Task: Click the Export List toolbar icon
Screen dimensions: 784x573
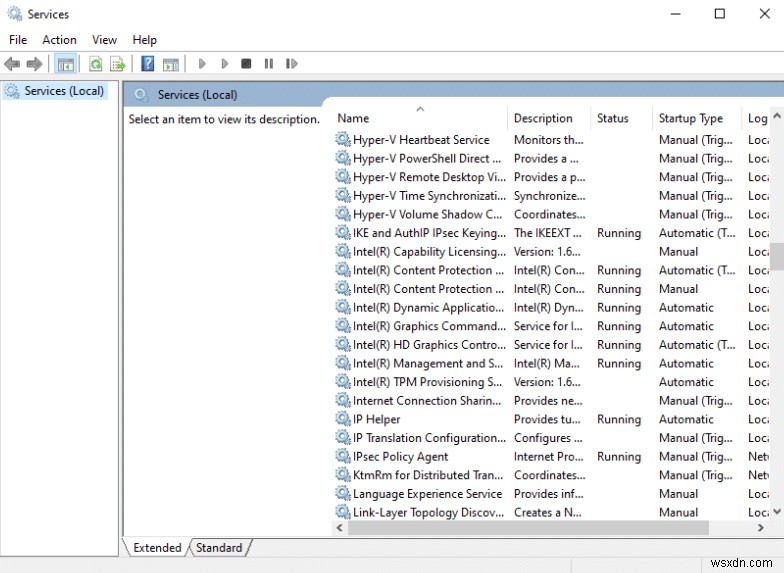Action: [x=118, y=64]
